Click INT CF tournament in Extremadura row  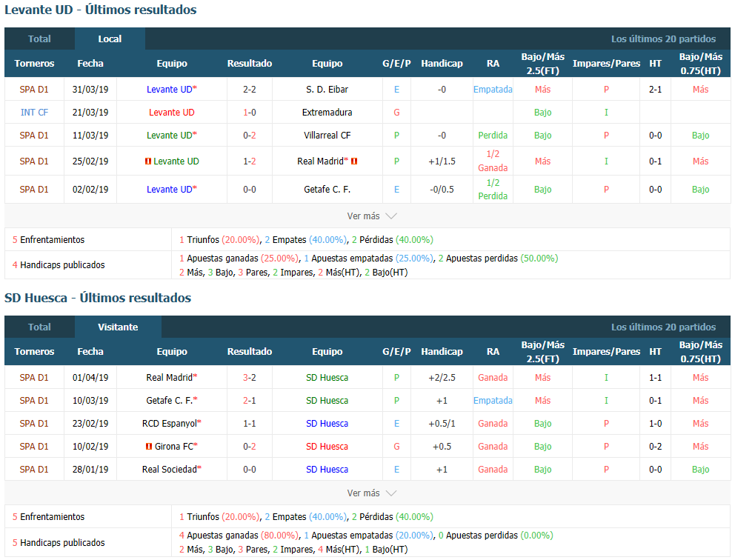click(34, 113)
